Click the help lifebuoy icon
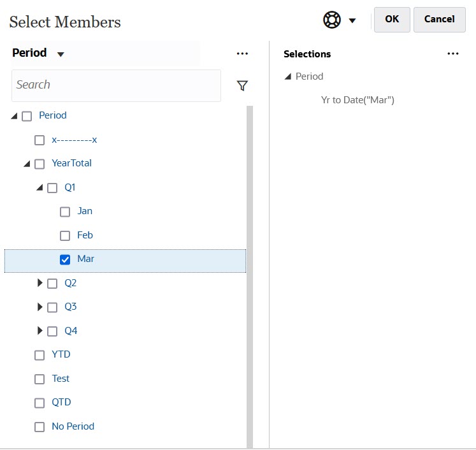 pyautogui.click(x=332, y=20)
